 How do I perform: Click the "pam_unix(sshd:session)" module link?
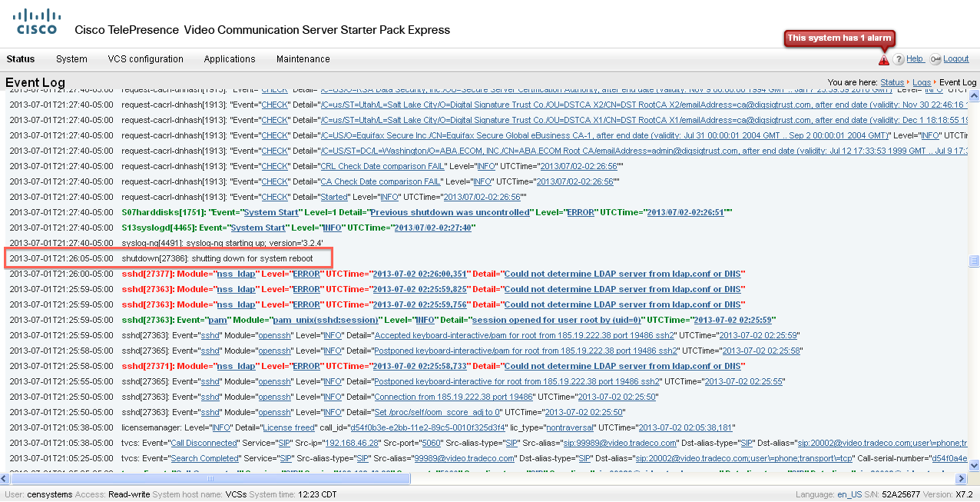[324, 320]
